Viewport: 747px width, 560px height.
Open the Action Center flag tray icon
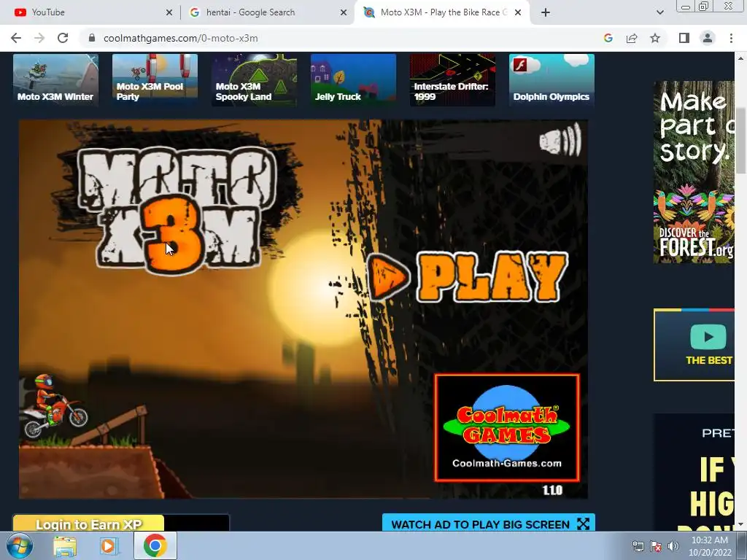656,546
